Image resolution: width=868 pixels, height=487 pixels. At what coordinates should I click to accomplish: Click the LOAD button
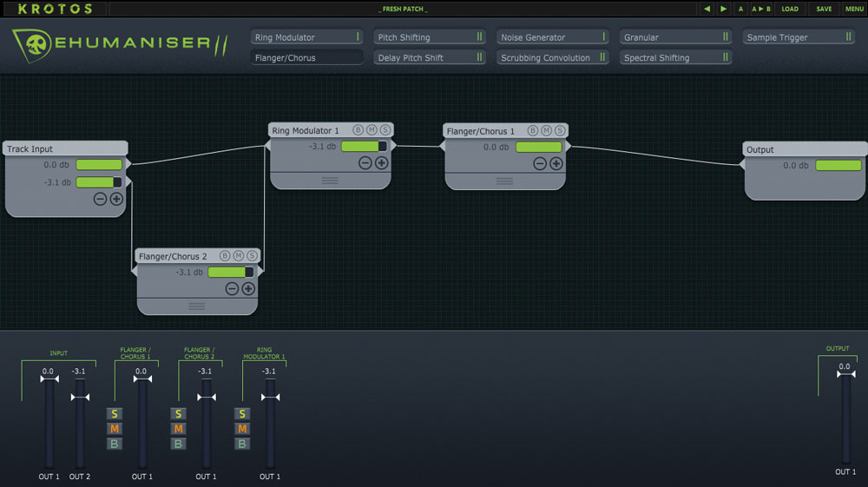[x=790, y=9]
